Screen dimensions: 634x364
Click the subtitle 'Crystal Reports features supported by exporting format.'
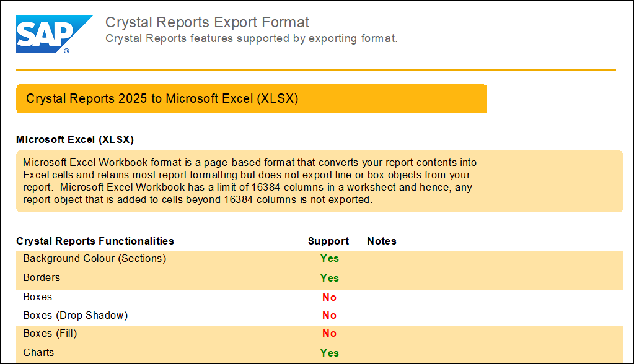(252, 38)
